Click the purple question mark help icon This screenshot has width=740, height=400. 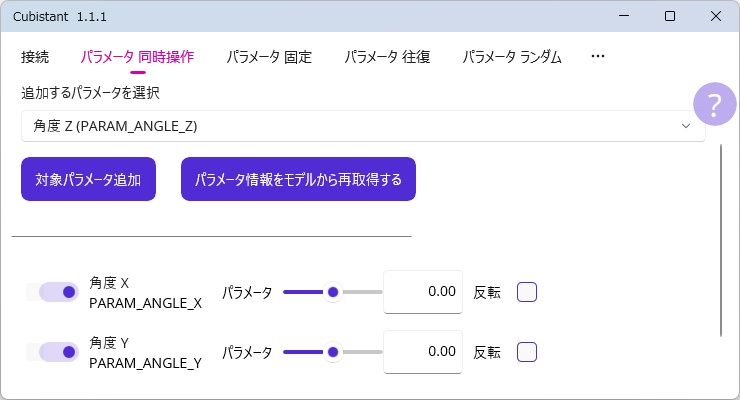pos(714,104)
